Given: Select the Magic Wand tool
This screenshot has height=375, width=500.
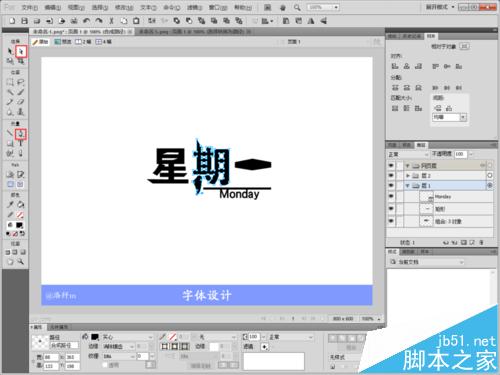Looking at the screenshot, I should [x=10, y=92].
